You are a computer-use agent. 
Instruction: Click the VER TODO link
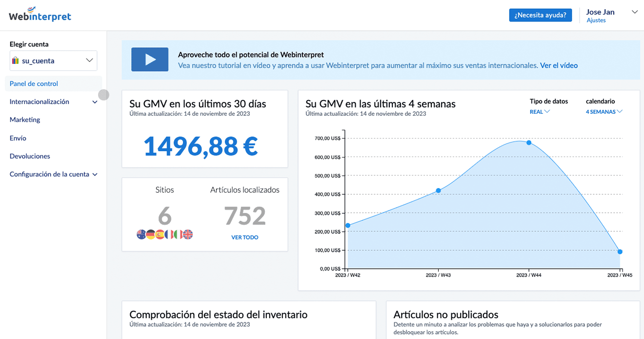pos(245,238)
